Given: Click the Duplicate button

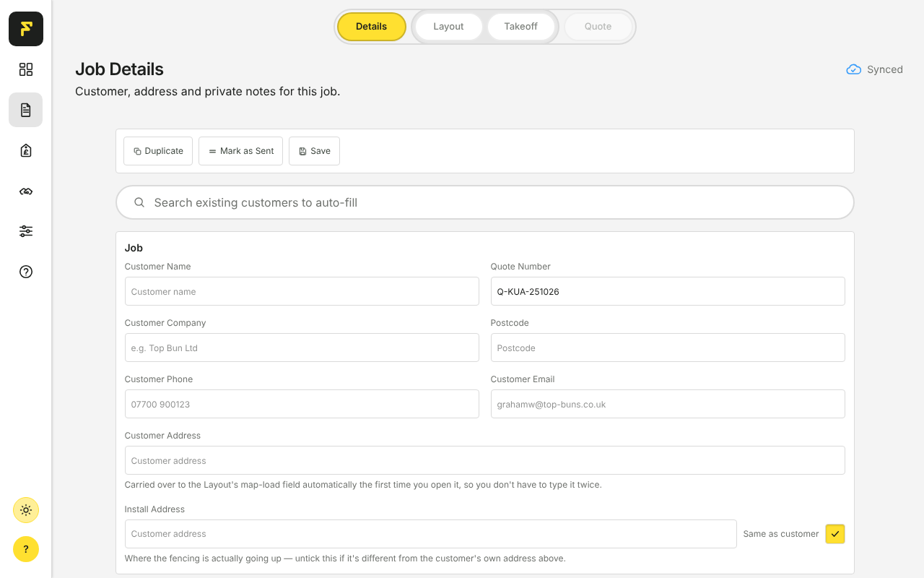Looking at the screenshot, I should pyautogui.click(x=158, y=151).
